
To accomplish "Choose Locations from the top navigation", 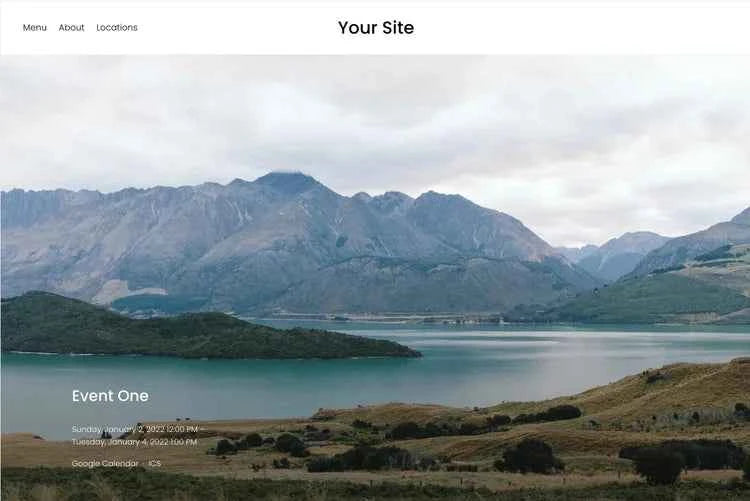I will pyautogui.click(x=117, y=28).
